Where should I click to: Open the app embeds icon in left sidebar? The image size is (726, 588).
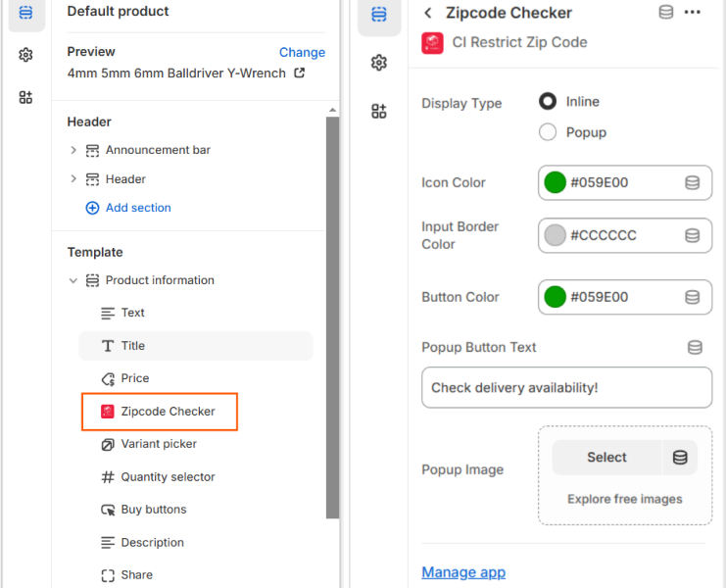click(x=25, y=97)
